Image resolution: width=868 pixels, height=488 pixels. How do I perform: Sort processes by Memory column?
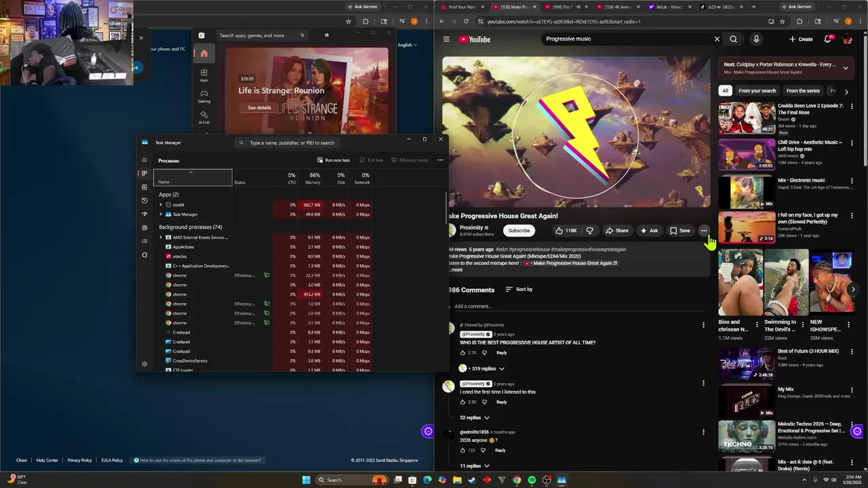point(313,178)
